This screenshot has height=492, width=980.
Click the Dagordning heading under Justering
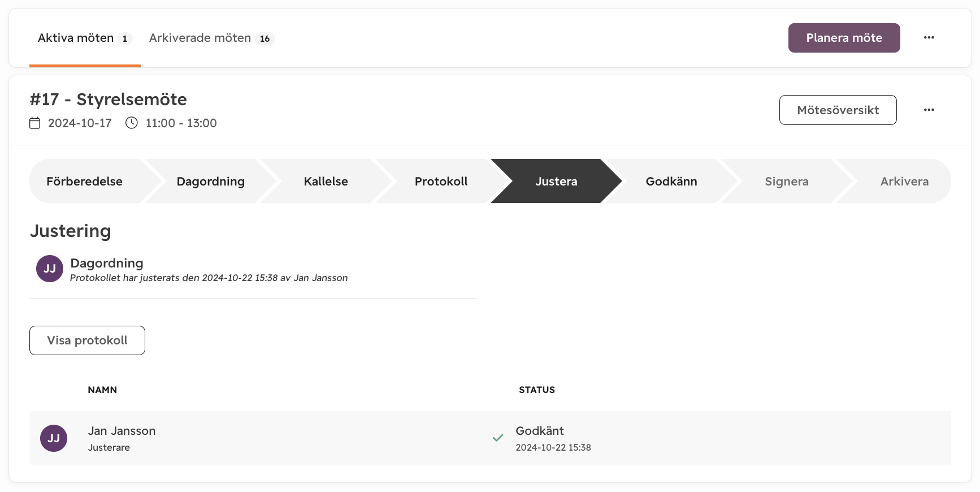point(107,263)
